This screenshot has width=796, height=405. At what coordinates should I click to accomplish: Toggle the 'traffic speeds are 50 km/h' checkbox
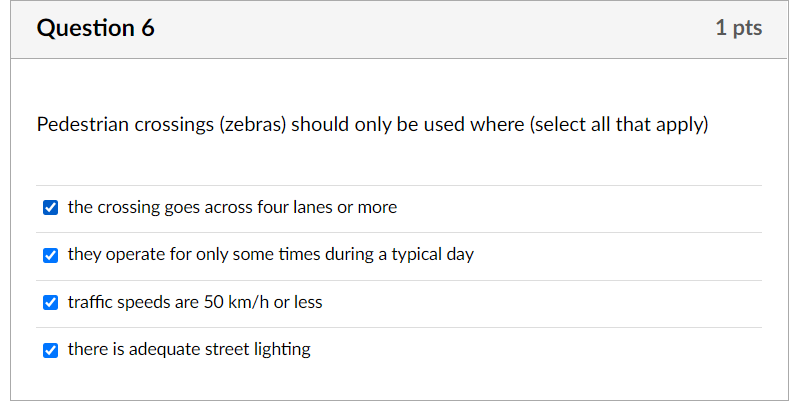coord(51,302)
